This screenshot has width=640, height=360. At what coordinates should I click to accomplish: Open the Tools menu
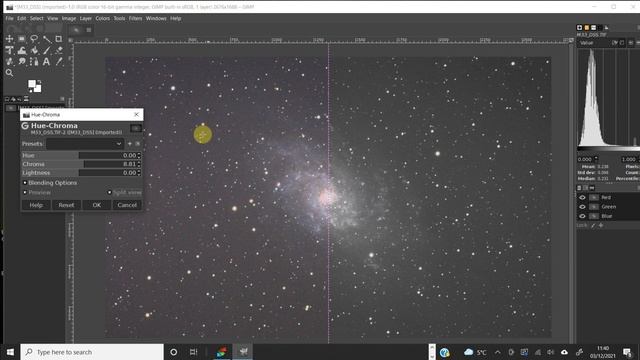(119, 18)
